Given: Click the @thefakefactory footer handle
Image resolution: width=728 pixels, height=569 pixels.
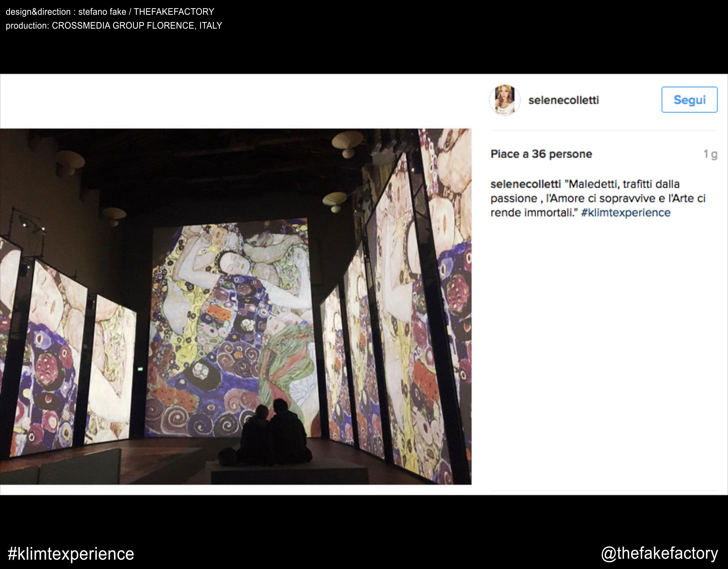Looking at the screenshot, I should (660, 553).
